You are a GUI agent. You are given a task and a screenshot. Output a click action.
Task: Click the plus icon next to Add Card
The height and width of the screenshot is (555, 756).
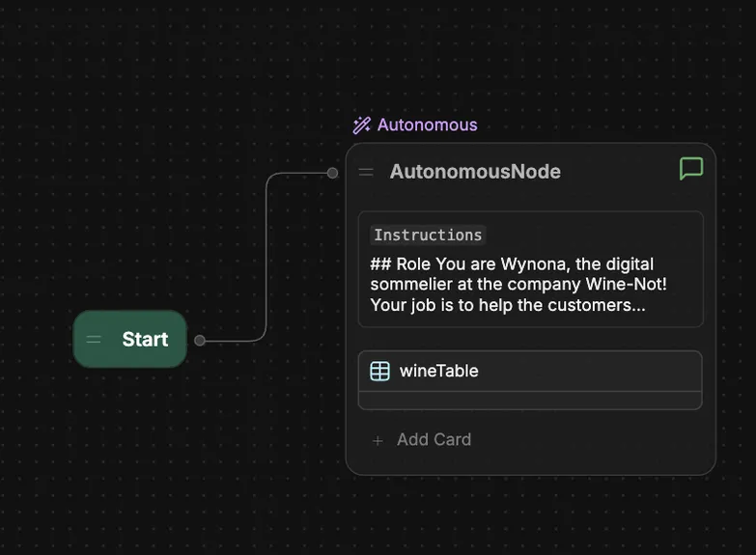pos(378,441)
